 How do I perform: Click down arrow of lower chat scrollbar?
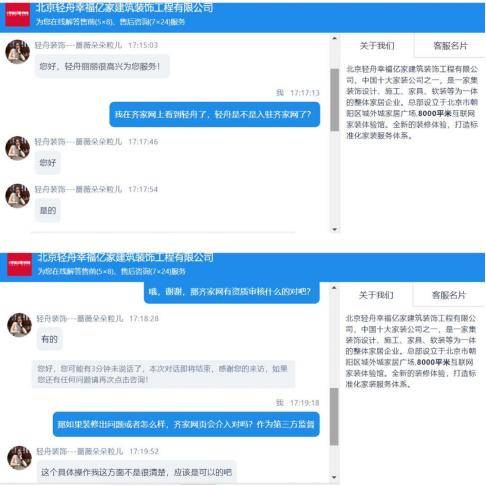click(334, 477)
